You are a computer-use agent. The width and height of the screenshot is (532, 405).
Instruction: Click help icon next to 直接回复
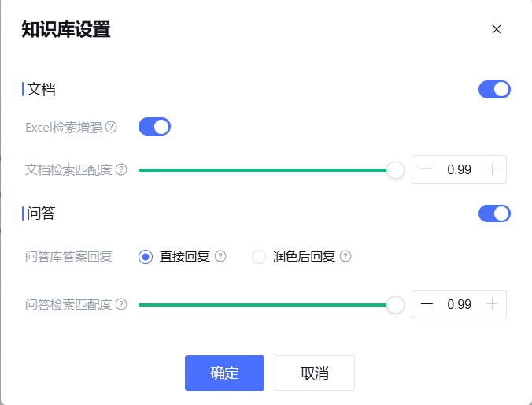tap(220, 256)
